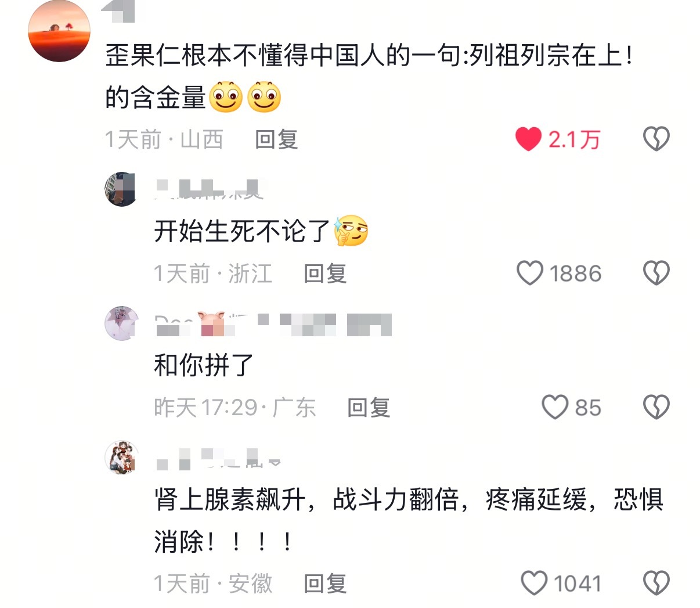Reply to the 安徽 comment

[x=325, y=584]
